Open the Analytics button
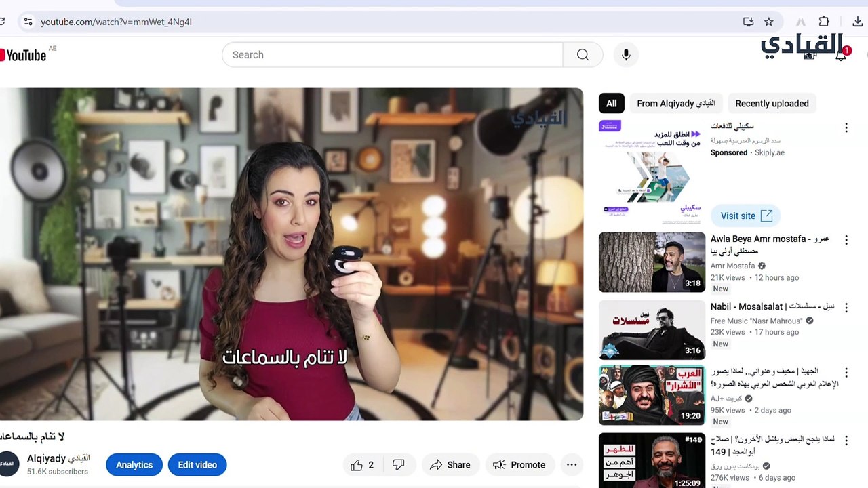This screenshot has width=868, height=488. point(134,465)
